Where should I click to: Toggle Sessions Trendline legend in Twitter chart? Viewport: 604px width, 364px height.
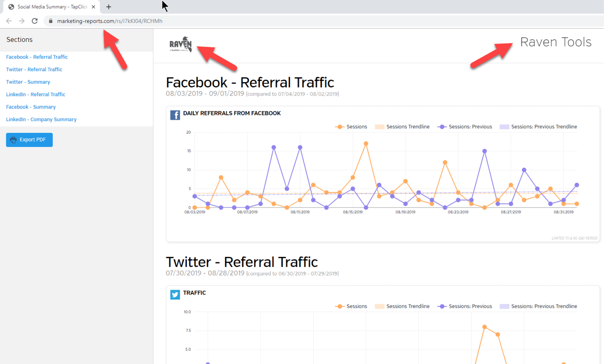[x=402, y=306]
